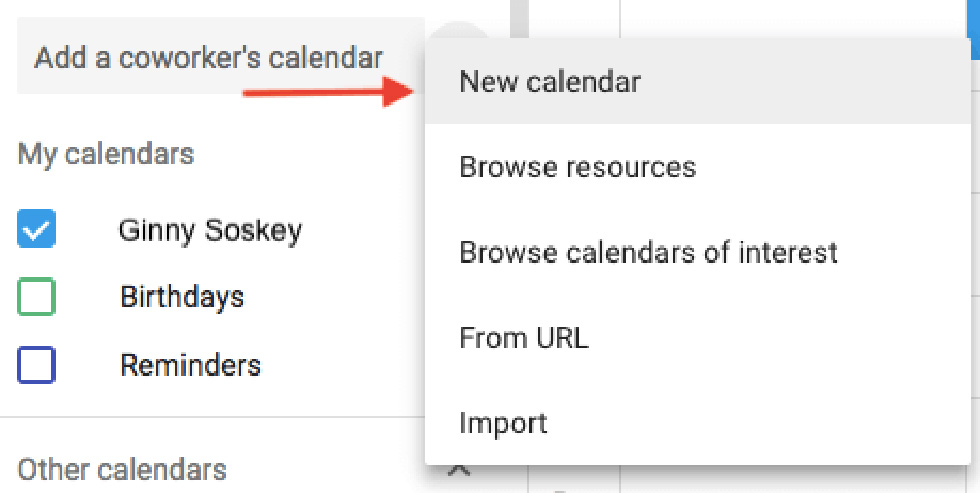Click the blue event block at right edge
Image resolution: width=980 pixels, height=493 pixels.
tap(974, 18)
